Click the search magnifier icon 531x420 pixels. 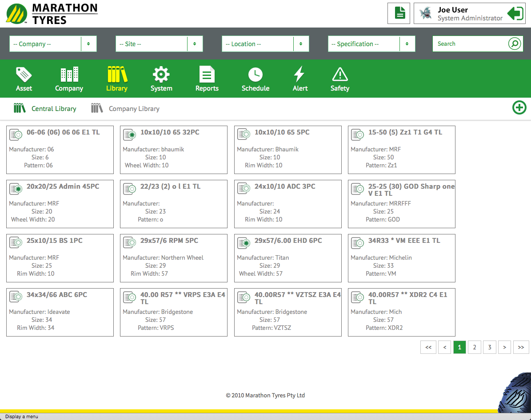515,44
